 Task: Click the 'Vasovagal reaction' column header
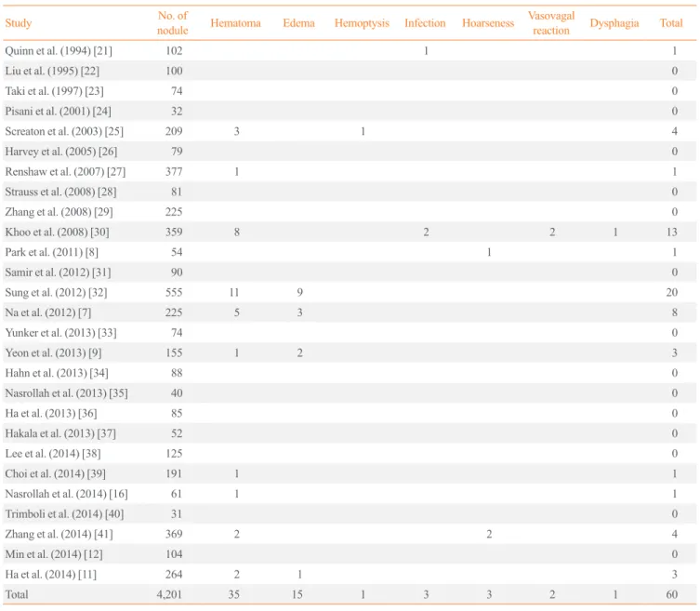click(x=551, y=23)
